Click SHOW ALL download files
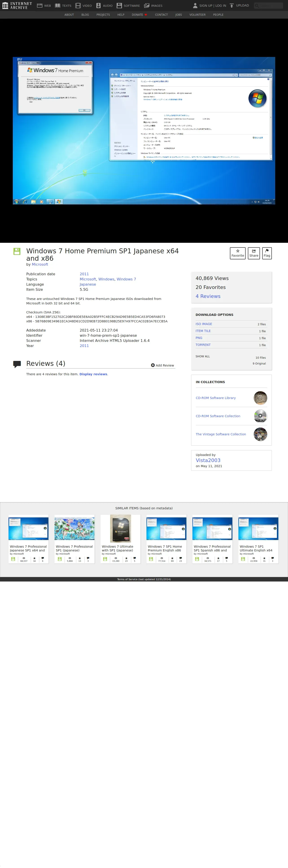This screenshot has height=868, width=288. coord(203,356)
